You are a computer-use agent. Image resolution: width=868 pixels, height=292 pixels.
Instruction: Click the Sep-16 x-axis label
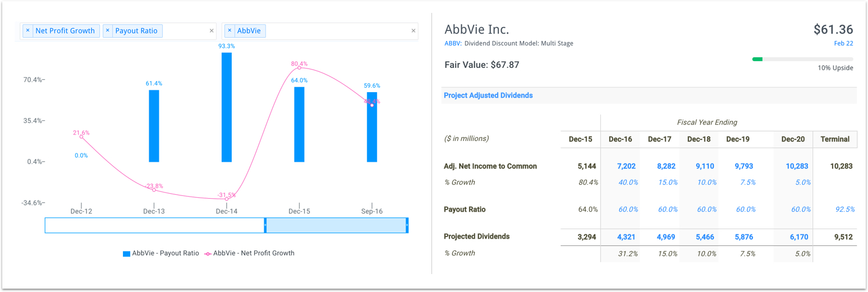pos(372,211)
